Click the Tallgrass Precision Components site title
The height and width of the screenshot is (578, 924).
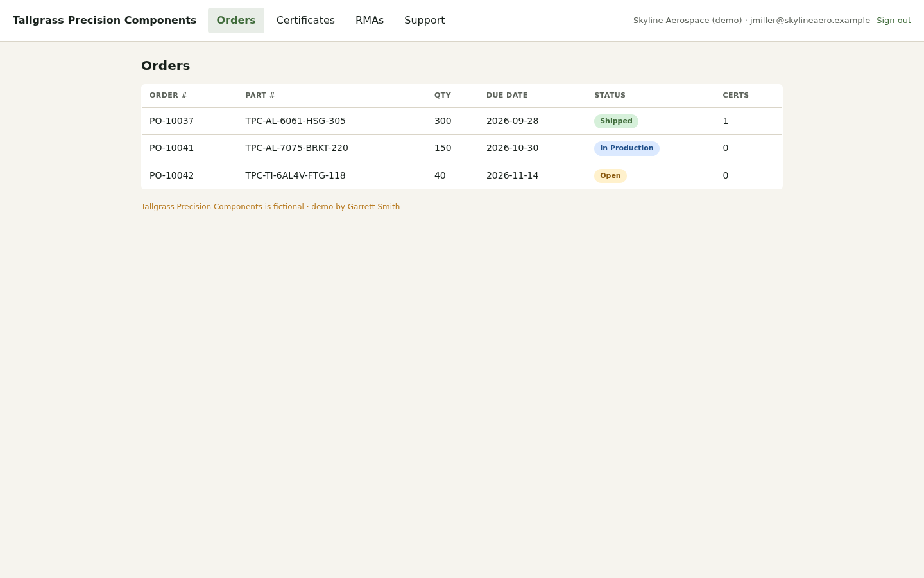click(105, 21)
